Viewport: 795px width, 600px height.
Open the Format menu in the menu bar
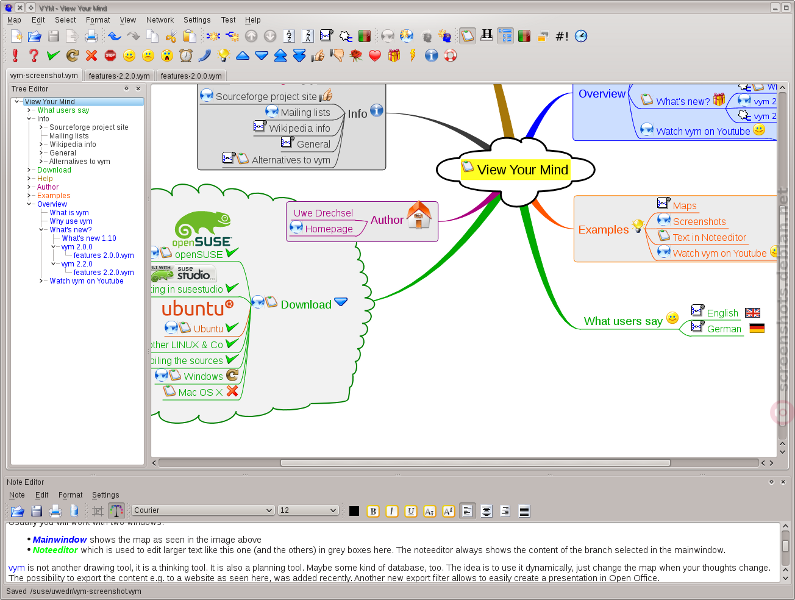click(x=97, y=20)
